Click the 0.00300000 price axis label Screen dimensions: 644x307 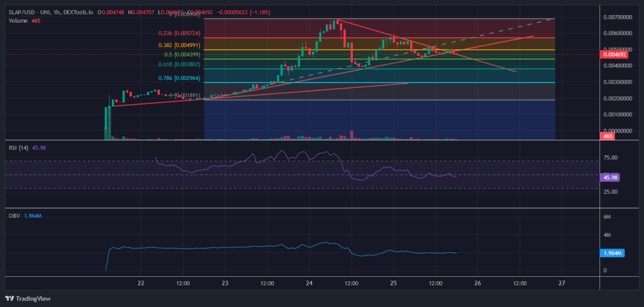(617, 82)
